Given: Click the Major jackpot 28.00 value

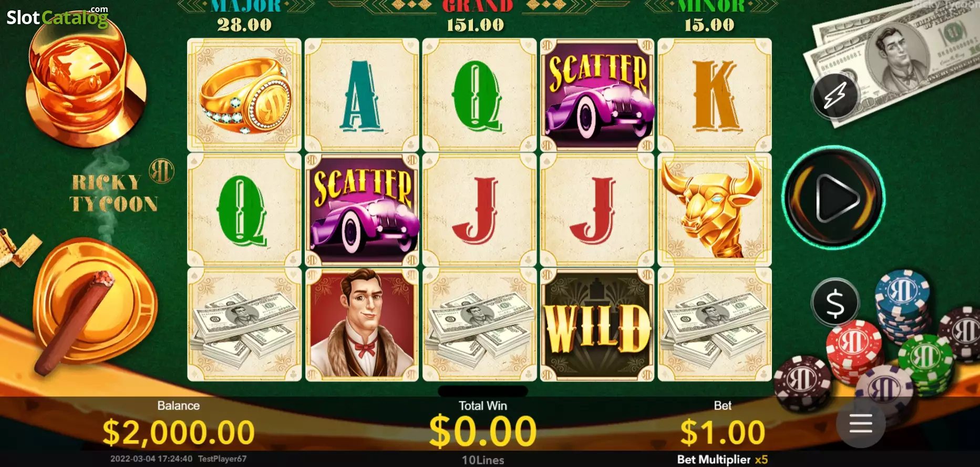Looking at the screenshot, I should [244, 25].
